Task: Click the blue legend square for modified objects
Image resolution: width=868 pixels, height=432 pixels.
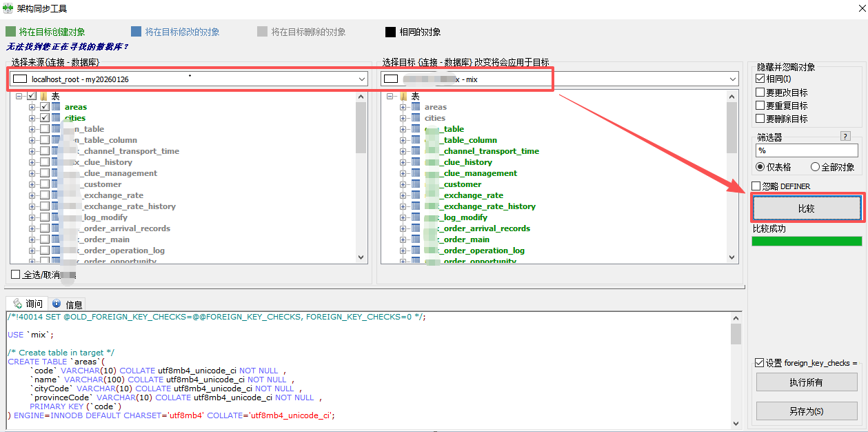Action: point(136,32)
